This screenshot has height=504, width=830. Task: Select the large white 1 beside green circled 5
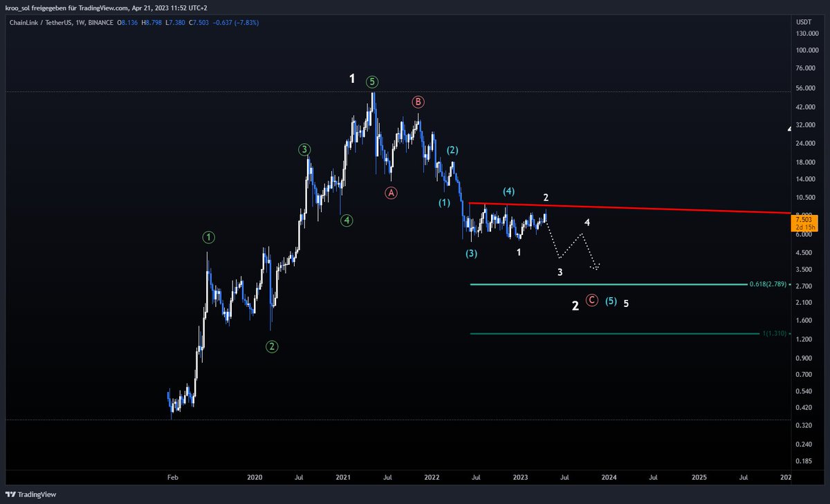pyautogui.click(x=352, y=79)
